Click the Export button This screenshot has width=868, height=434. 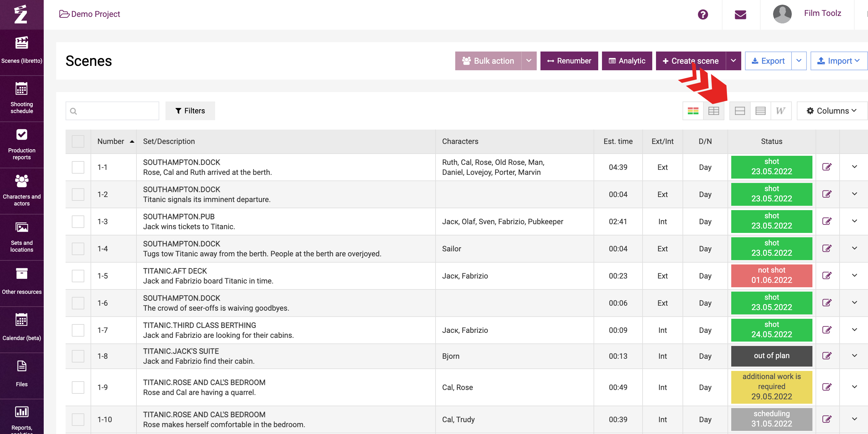click(x=768, y=61)
